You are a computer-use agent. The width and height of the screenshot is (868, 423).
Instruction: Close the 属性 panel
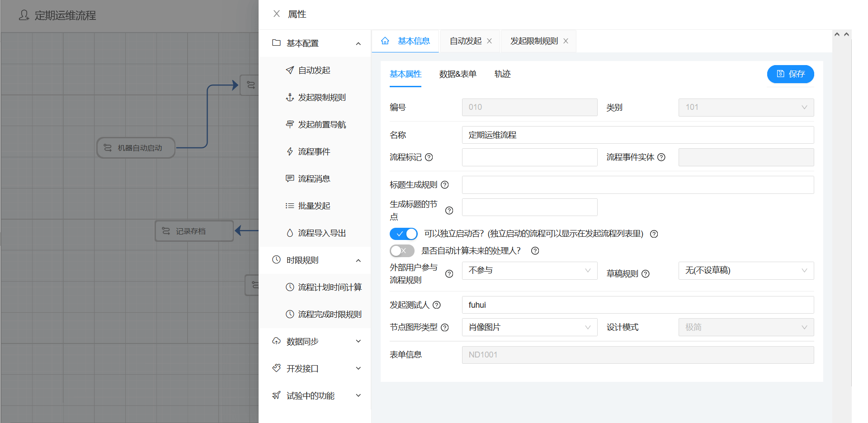coord(276,14)
